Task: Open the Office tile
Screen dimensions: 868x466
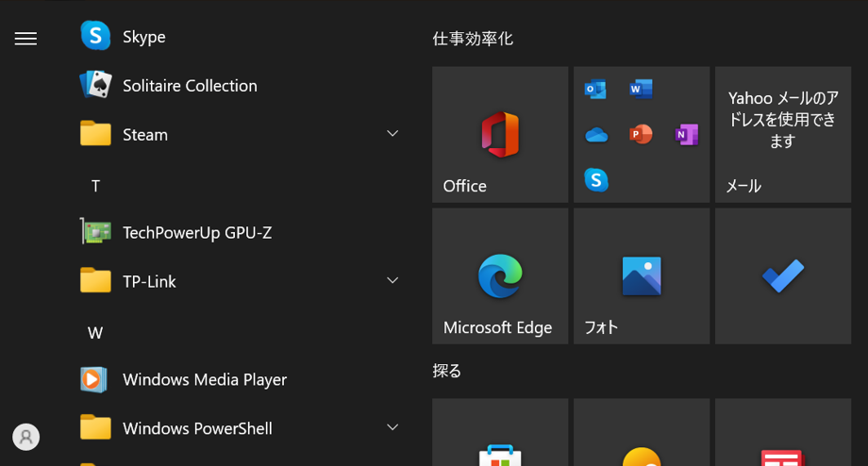Action: [500, 135]
